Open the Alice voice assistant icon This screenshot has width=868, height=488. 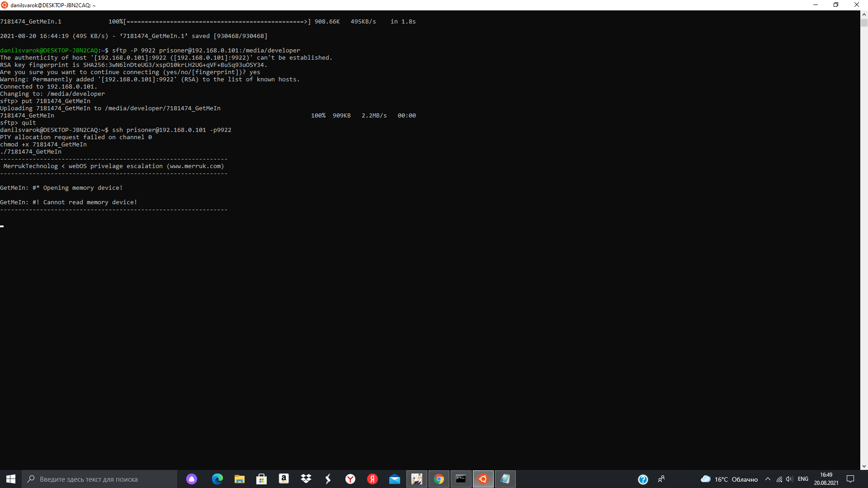[192, 479]
